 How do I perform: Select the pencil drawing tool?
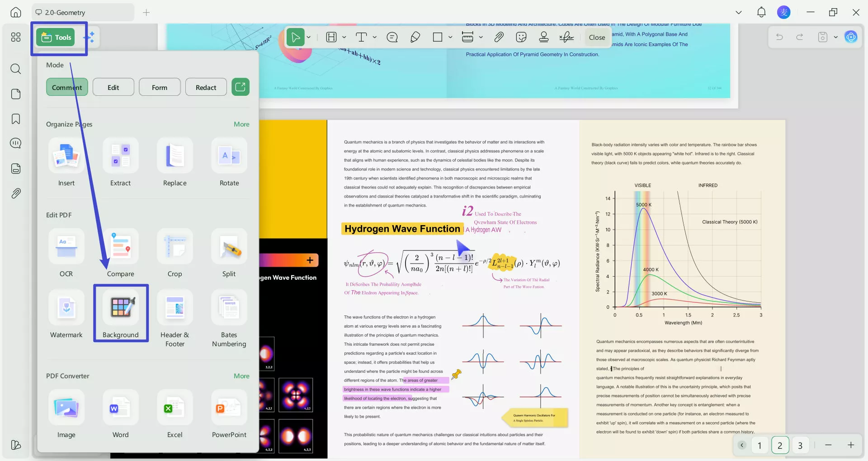pos(415,37)
